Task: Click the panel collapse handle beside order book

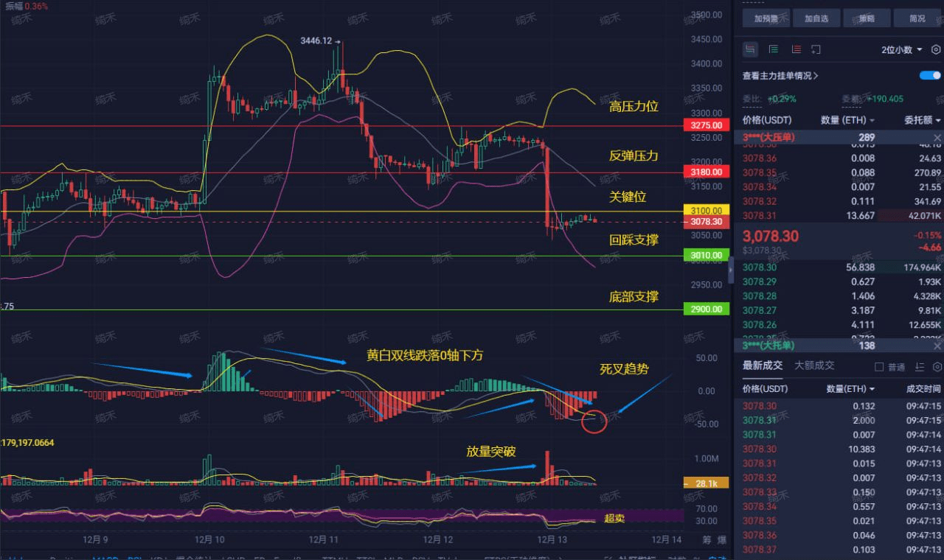Action: point(731,270)
